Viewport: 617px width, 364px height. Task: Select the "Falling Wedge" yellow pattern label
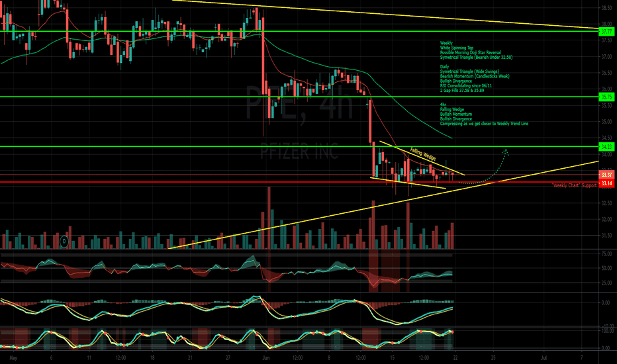click(423, 154)
